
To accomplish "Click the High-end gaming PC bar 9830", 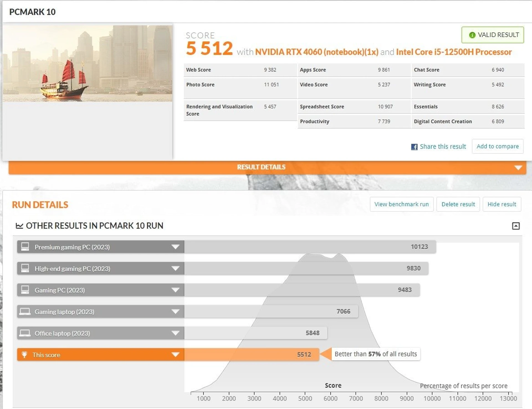I will (306, 268).
